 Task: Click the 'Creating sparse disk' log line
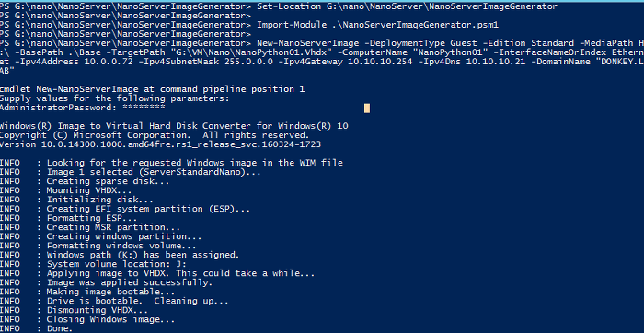pyautogui.click(x=85, y=181)
